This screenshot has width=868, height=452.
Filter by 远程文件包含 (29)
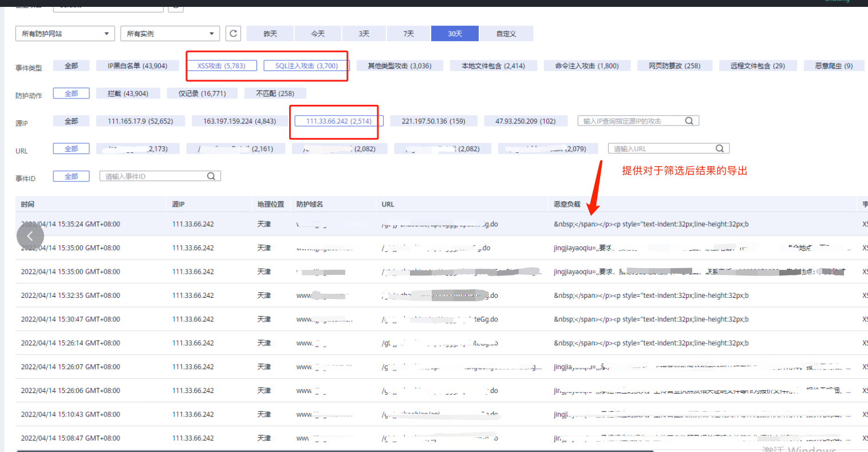click(x=757, y=66)
